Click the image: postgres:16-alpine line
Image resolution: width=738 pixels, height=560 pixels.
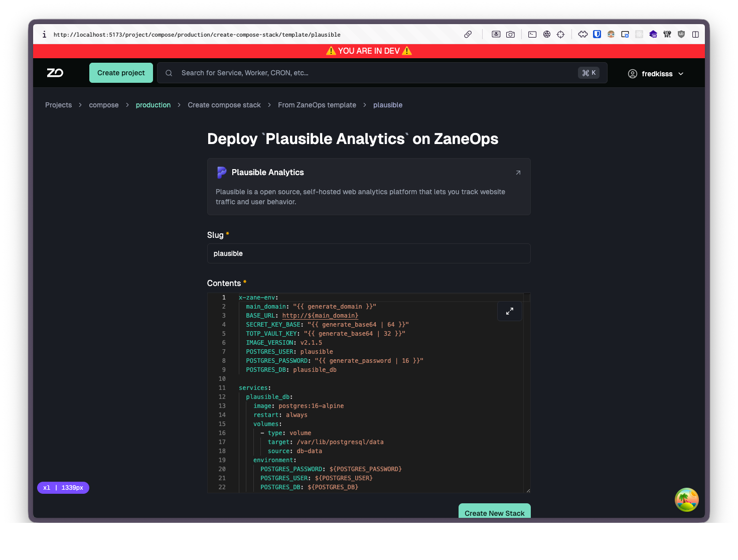click(x=299, y=406)
